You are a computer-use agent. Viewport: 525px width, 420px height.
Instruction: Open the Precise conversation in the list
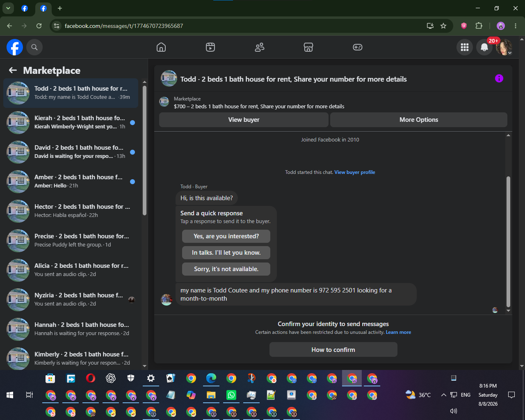point(71,241)
